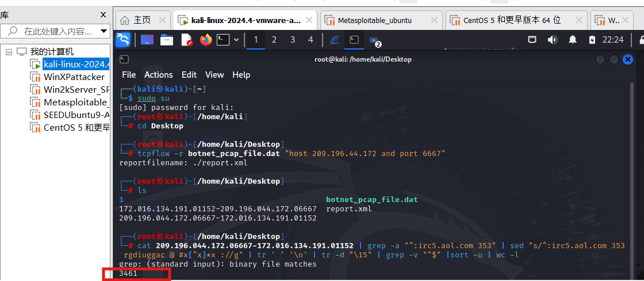Close the kali-linux-2024.4-vmware tab
The width and height of the screenshot is (644, 281).
[x=309, y=20]
